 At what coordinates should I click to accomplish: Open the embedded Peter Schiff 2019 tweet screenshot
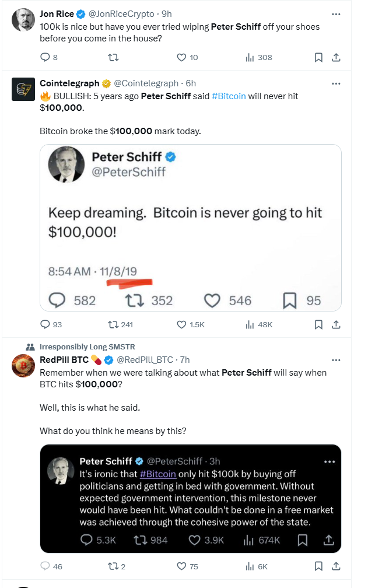pos(190,228)
